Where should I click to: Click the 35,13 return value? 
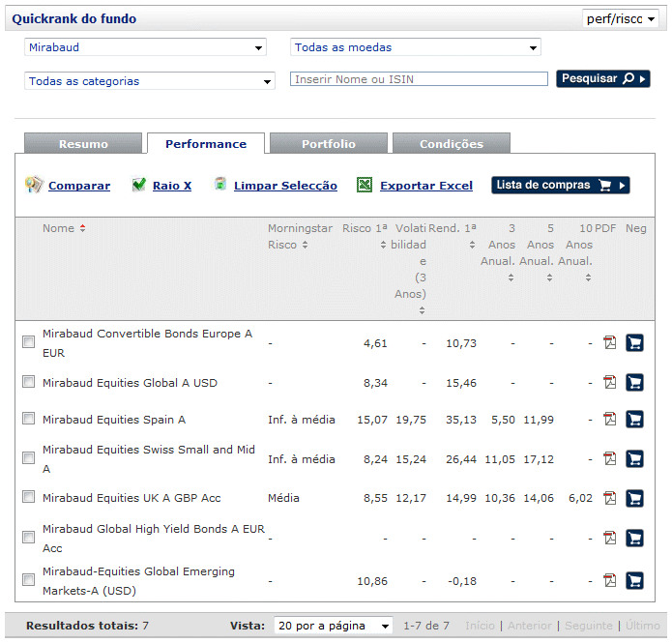pos(460,420)
